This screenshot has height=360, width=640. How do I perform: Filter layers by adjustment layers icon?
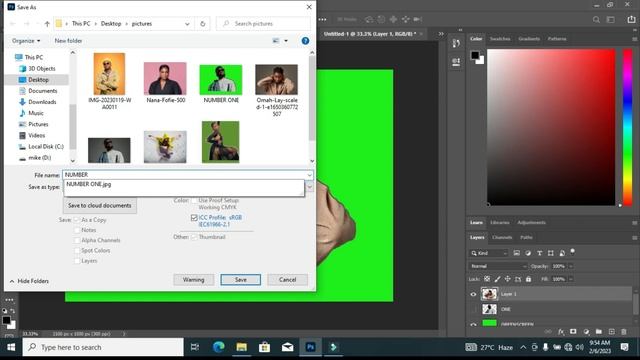(x=528, y=253)
